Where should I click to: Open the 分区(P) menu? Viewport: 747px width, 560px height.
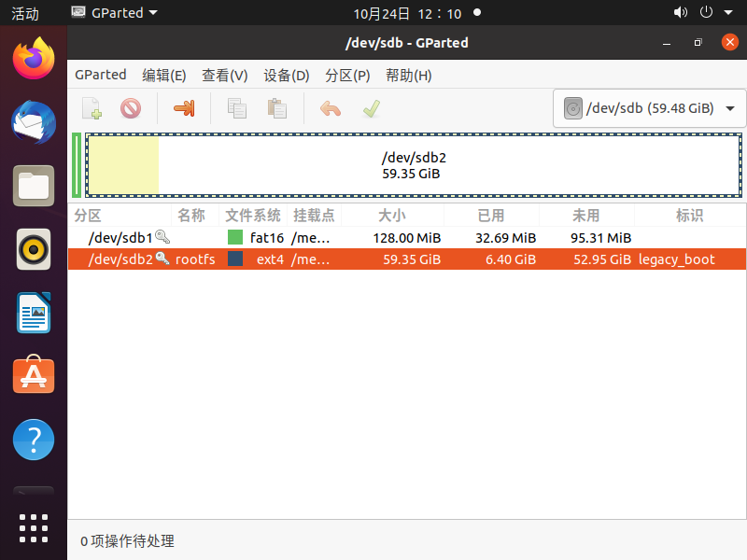347,76
